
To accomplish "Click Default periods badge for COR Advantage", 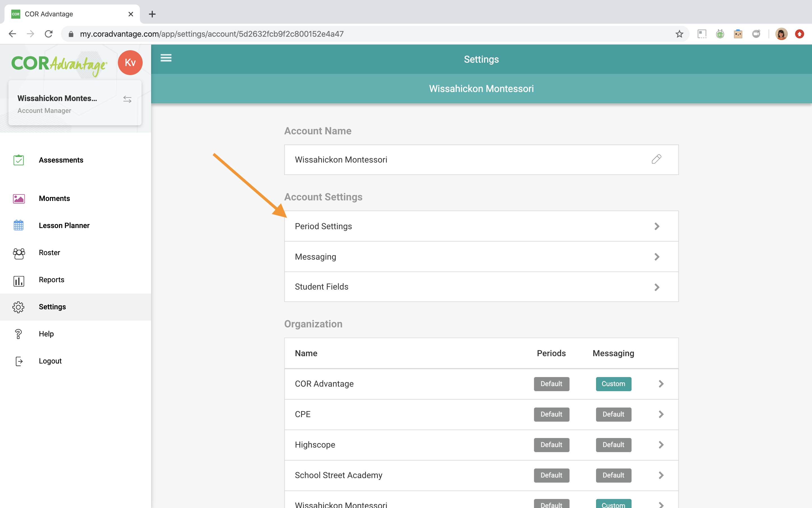I will (x=551, y=384).
